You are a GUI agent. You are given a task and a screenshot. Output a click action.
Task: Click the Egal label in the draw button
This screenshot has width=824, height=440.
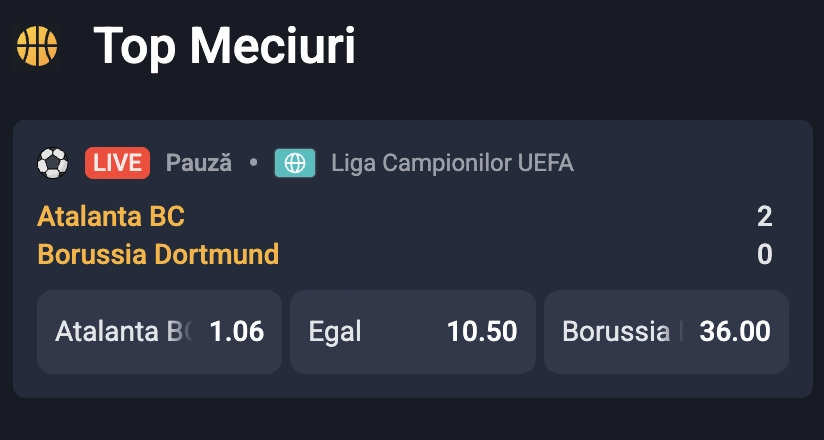(x=336, y=332)
